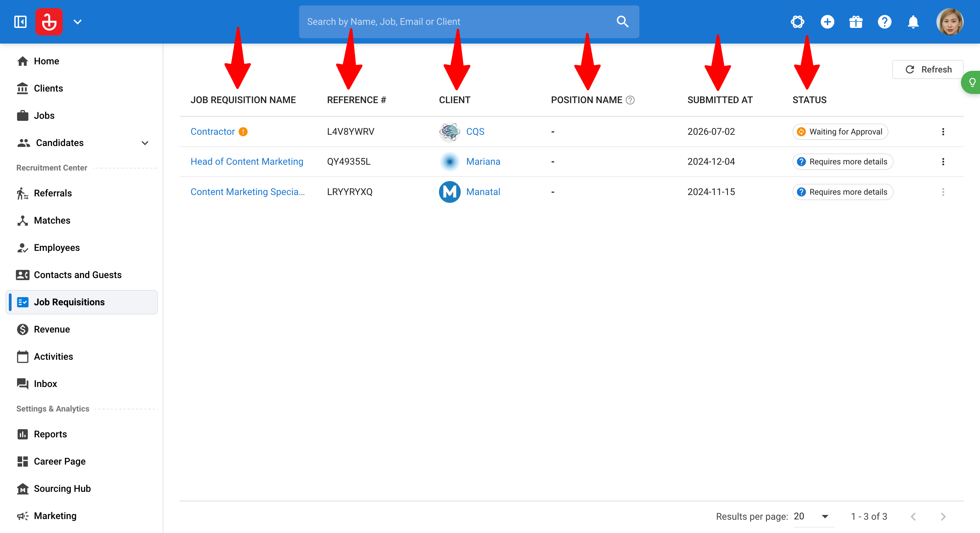Click Requires more details badge for Manatal

coord(843,192)
